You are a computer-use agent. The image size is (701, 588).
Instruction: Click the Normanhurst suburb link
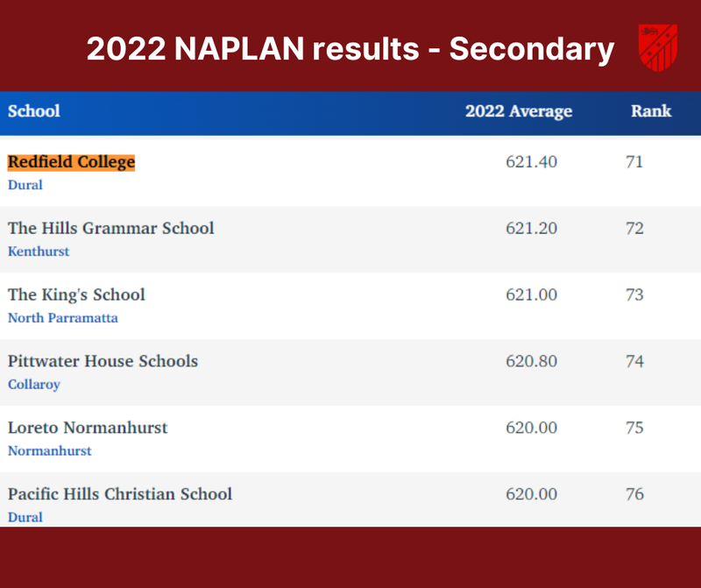pyautogui.click(x=50, y=451)
